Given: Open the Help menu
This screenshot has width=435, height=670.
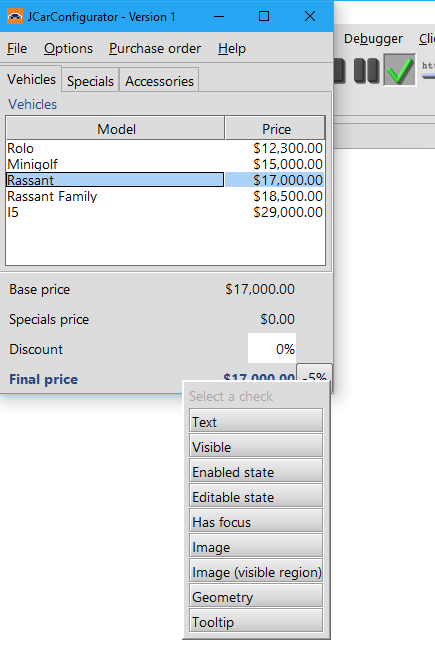Looking at the screenshot, I should pos(232,49).
